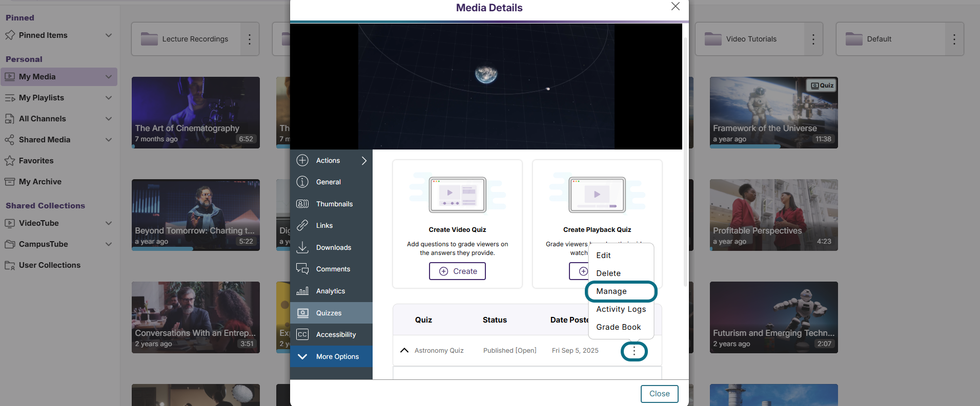The image size is (980, 406).
Task: Open The Art of Cinematography video
Action: 196,113
